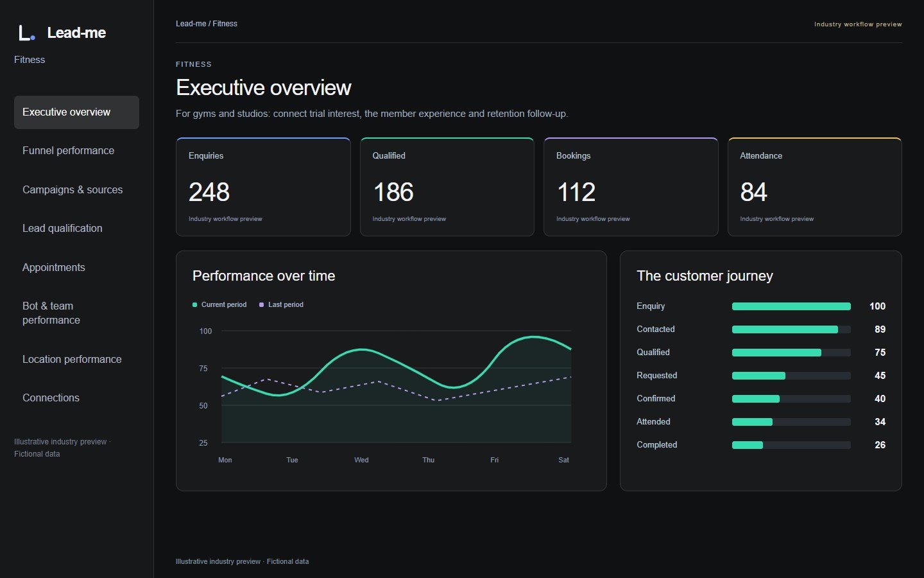Click the 100 y-axis label
Screen dimensions: 924x578
(x=205, y=331)
